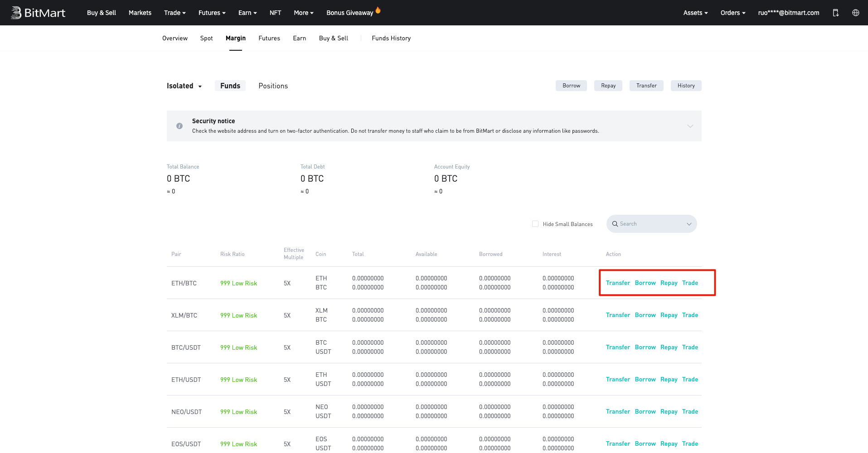Expand the Futures menu in top bar
This screenshot has height=453, width=868.
(x=212, y=13)
